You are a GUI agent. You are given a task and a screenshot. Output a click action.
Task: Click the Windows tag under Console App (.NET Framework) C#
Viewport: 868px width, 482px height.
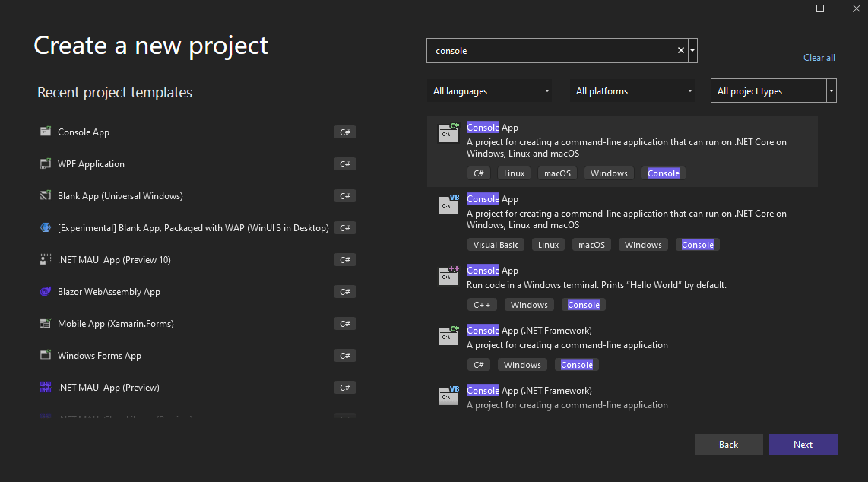[x=523, y=365]
